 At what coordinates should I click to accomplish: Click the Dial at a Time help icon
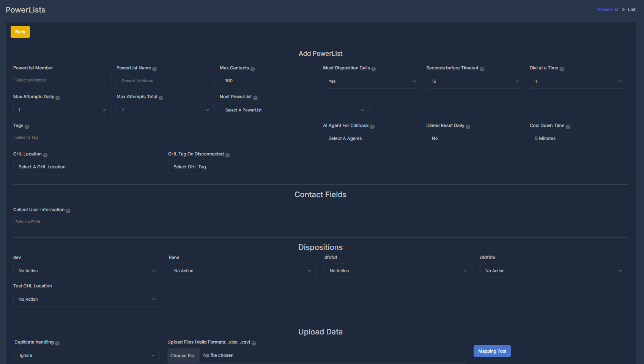562,68
